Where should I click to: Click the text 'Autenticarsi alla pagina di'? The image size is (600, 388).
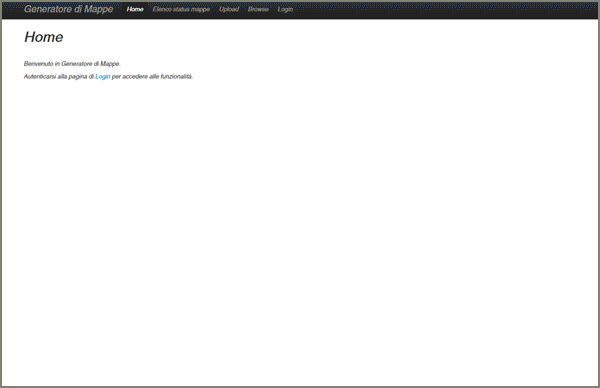[59, 77]
